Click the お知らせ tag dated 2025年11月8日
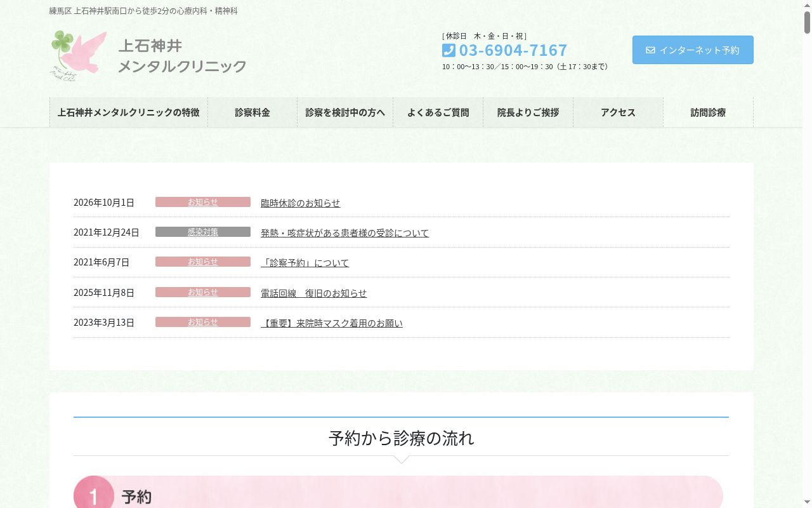The image size is (812, 508). coord(203,292)
